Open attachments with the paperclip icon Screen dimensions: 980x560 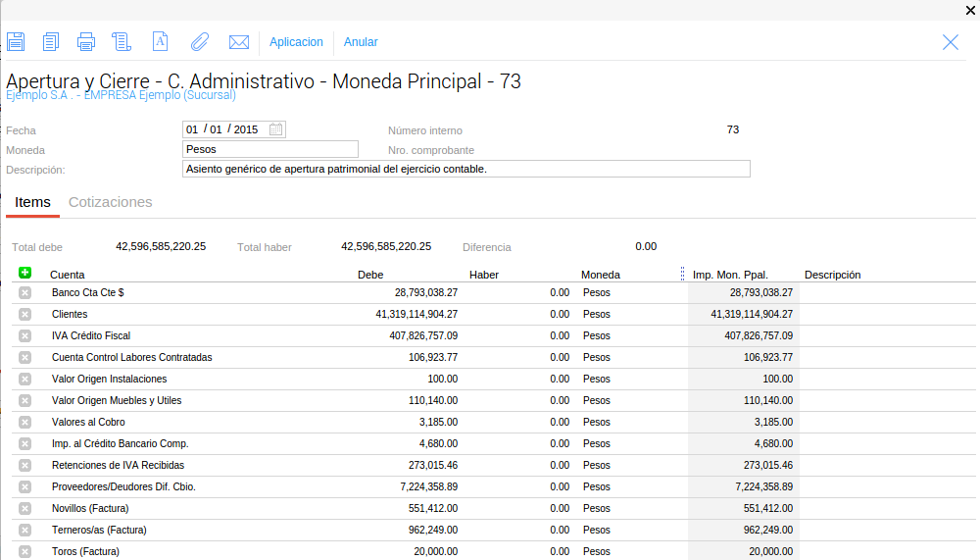(x=200, y=41)
